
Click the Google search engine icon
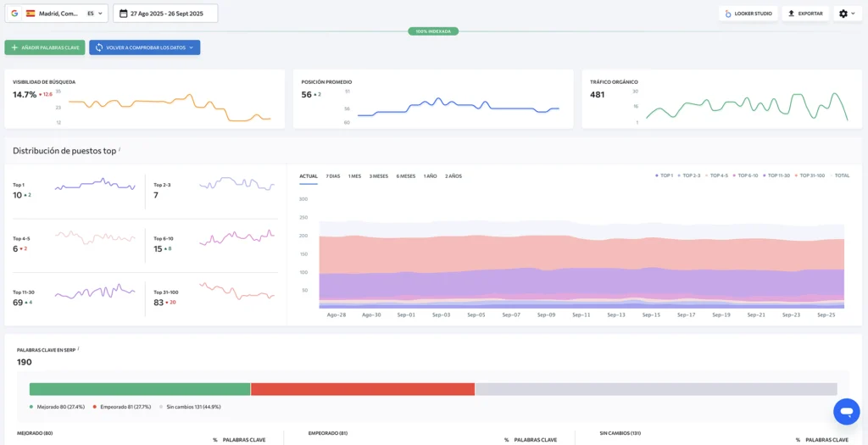(x=14, y=14)
